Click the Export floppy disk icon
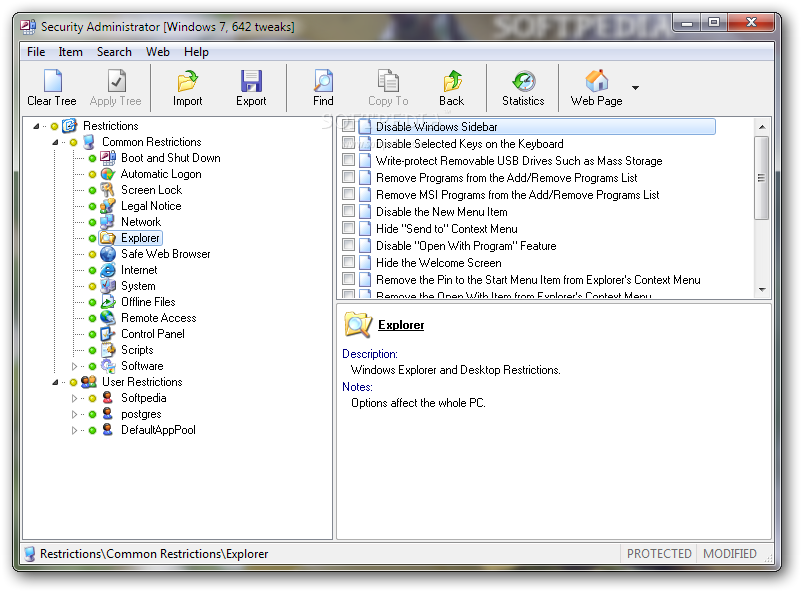802x592 pixels. (251, 81)
